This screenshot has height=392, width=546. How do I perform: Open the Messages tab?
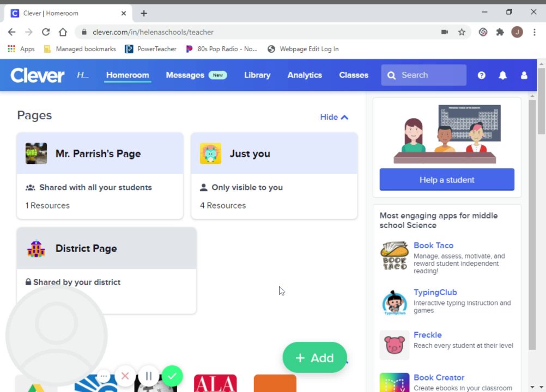pos(196,75)
